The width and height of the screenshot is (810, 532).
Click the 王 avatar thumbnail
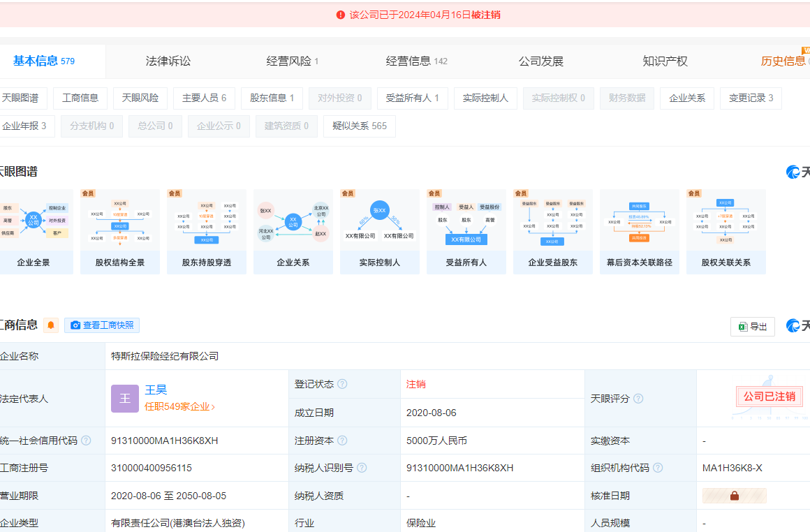tap(124, 398)
